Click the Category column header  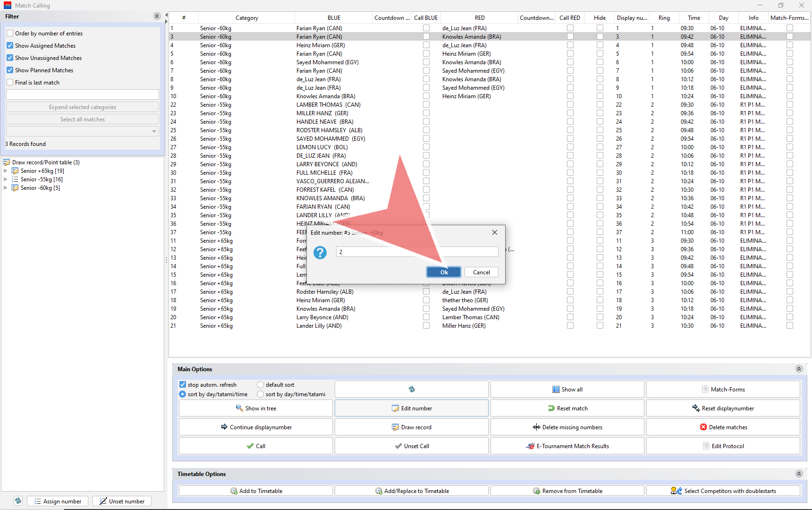pyautogui.click(x=246, y=18)
